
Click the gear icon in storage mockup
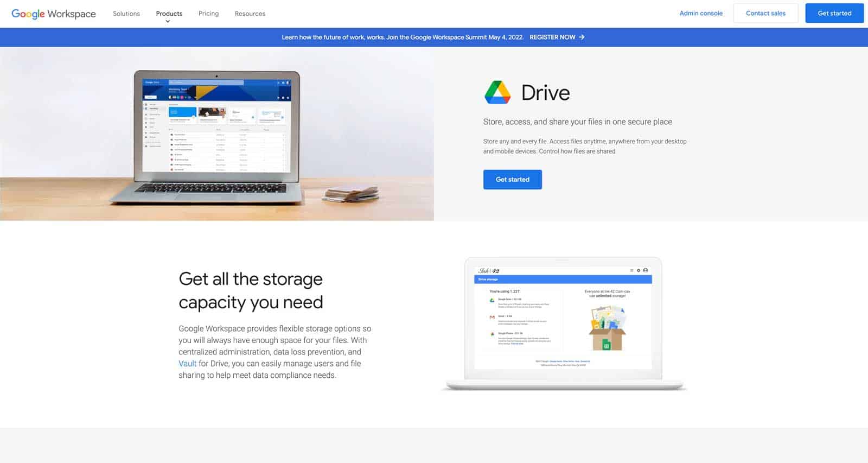[x=639, y=270]
